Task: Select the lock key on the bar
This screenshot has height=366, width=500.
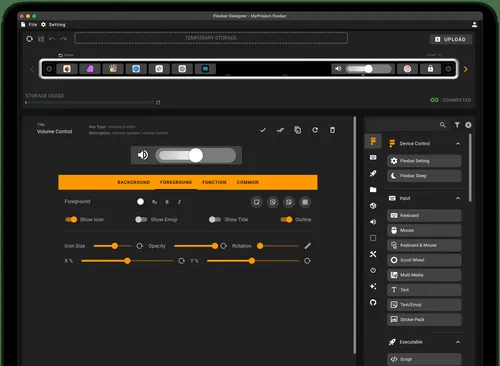Action: pos(430,69)
